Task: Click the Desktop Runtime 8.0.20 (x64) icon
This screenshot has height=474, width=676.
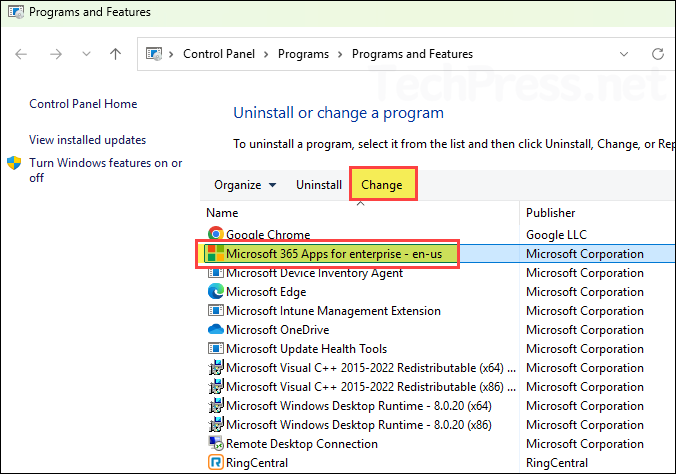Action: tap(216, 405)
